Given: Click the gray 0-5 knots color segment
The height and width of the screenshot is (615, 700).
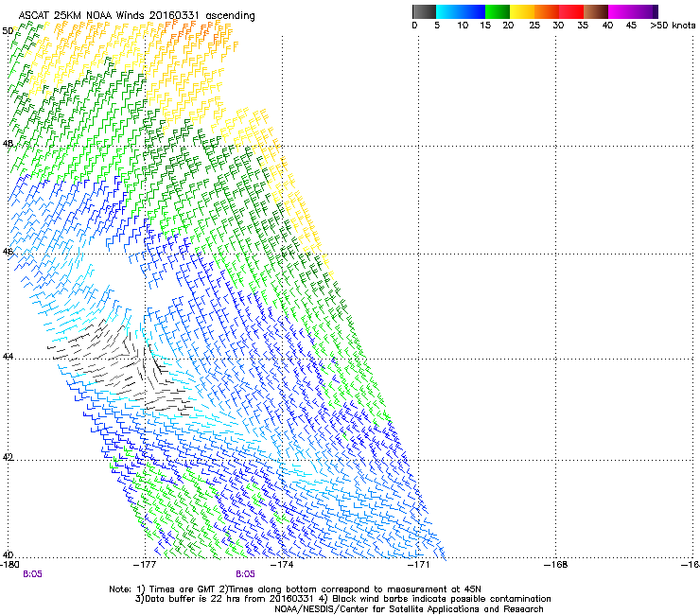Looking at the screenshot, I should 424,11.
